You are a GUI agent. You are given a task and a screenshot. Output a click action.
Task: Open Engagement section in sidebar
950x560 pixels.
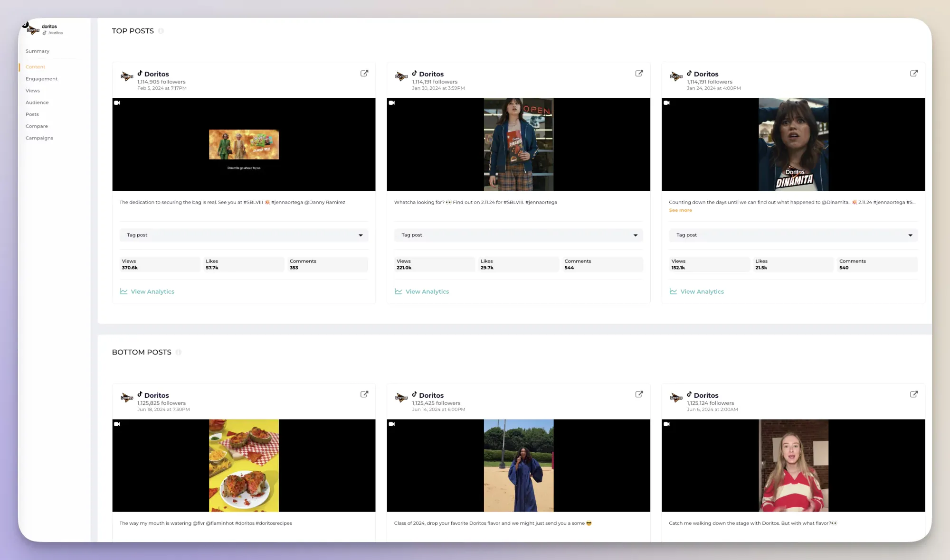[x=42, y=79]
